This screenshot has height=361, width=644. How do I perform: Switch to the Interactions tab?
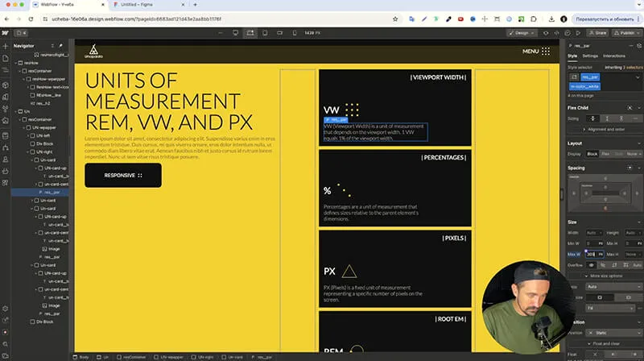(614, 56)
